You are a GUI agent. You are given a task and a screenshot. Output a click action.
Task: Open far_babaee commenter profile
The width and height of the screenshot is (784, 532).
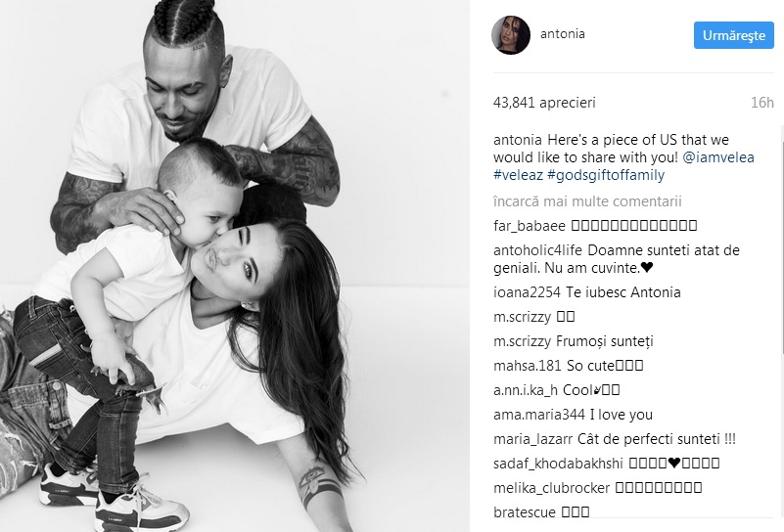click(x=529, y=226)
